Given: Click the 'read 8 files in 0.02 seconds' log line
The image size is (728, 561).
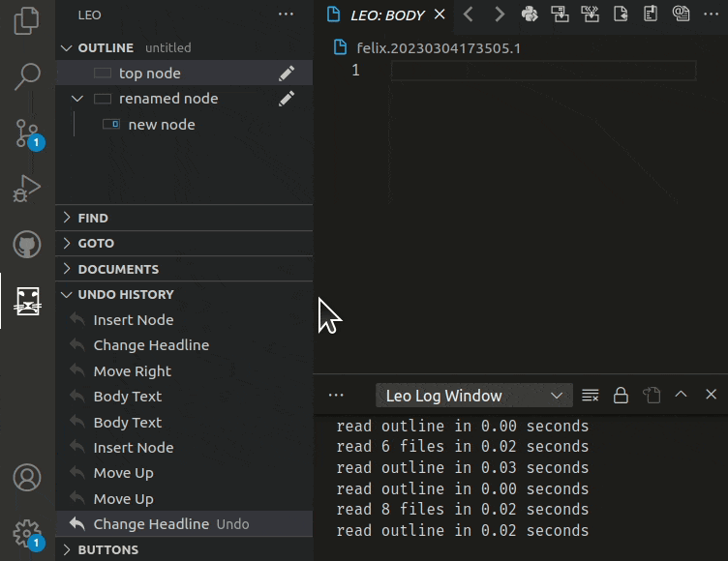Looking at the screenshot, I should (x=462, y=510).
